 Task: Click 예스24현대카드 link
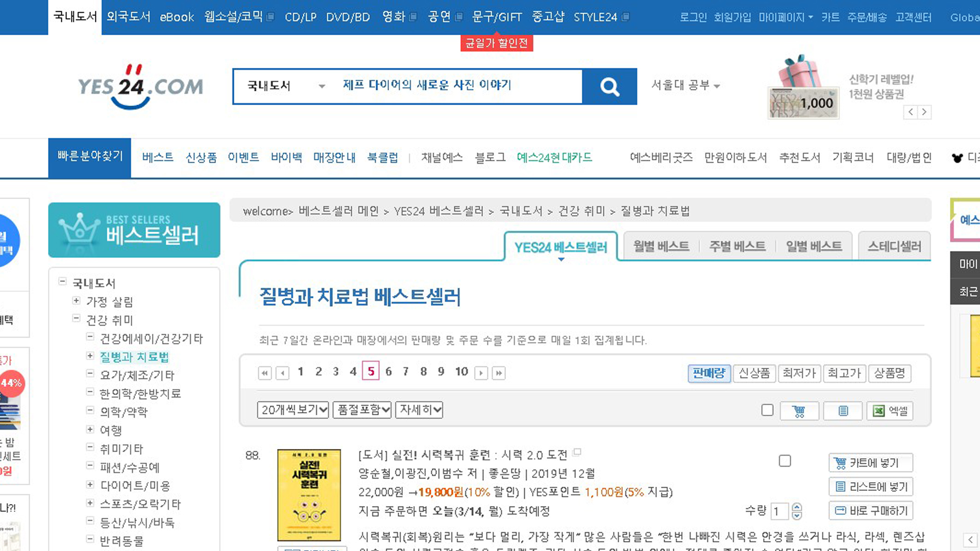[x=554, y=158]
